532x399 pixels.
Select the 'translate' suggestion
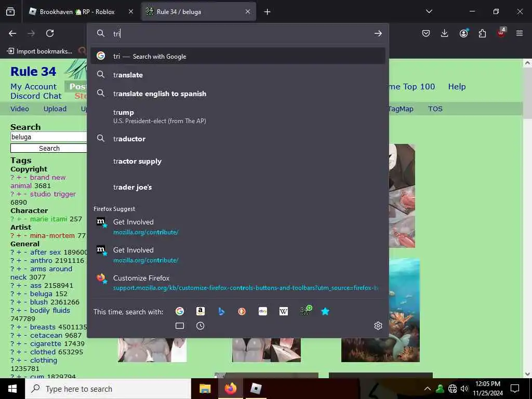coord(238,75)
